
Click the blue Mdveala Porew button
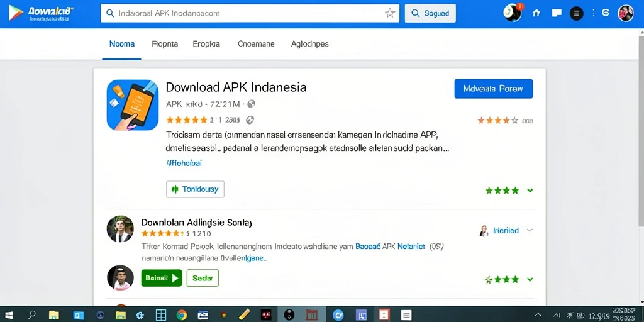click(493, 89)
